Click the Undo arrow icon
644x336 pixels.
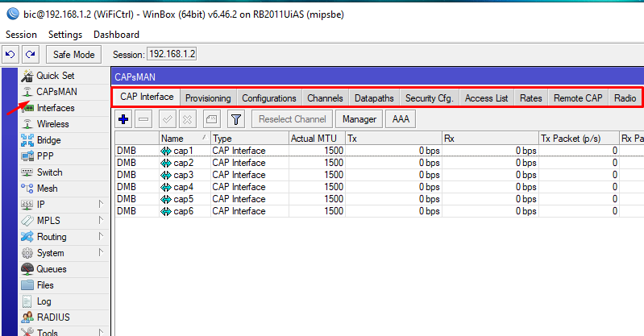click(x=10, y=54)
